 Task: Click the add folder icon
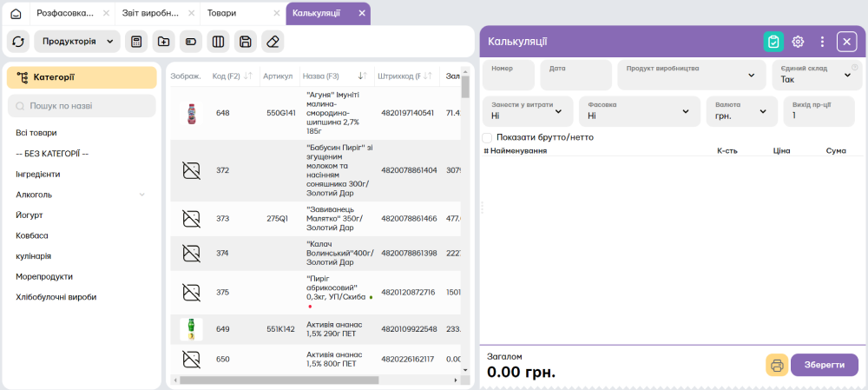point(163,42)
